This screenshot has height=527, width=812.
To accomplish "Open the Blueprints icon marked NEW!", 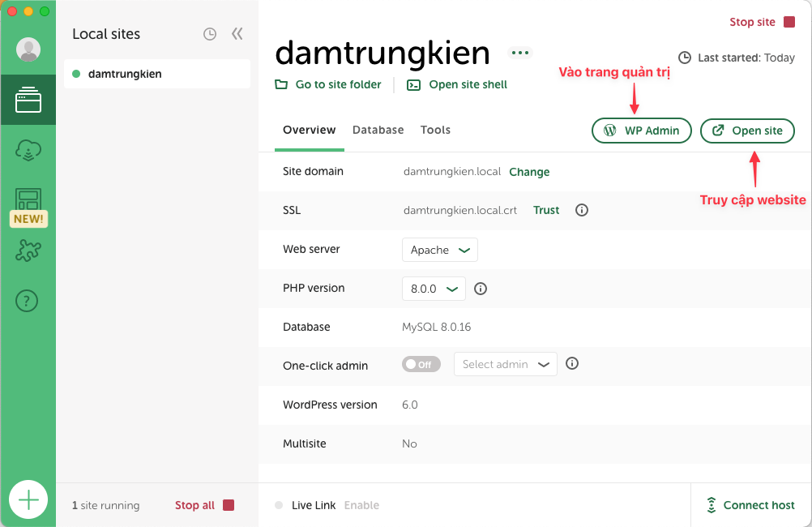I will (x=28, y=206).
